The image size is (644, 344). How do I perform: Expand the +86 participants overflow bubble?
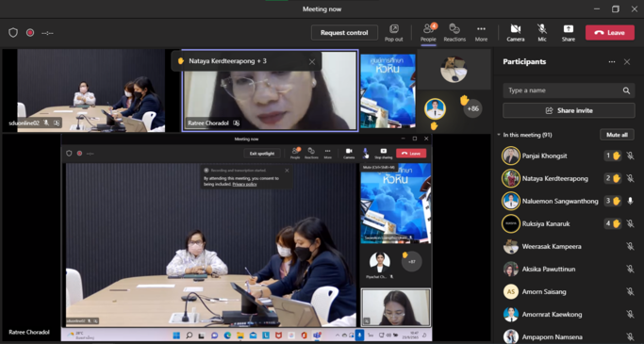[472, 108]
